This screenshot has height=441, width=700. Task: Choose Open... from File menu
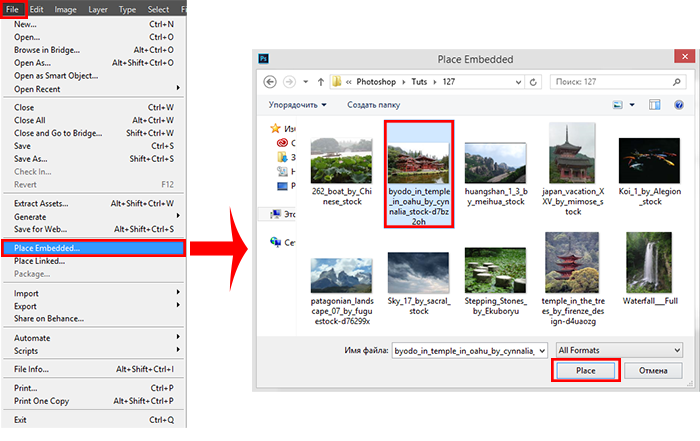point(93,37)
